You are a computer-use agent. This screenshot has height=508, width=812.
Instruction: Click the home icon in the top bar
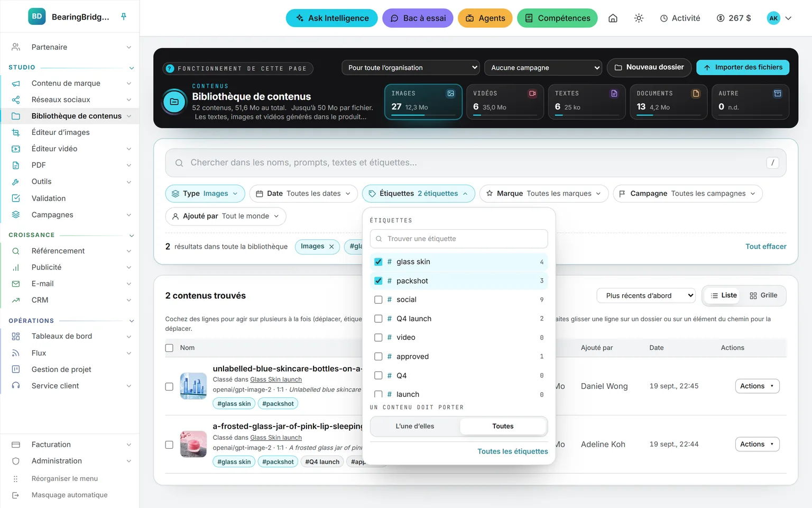coord(613,18)
